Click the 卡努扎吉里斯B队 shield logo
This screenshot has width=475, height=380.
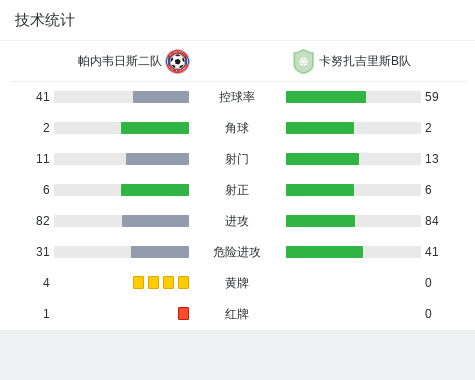(x=303, y=61)
